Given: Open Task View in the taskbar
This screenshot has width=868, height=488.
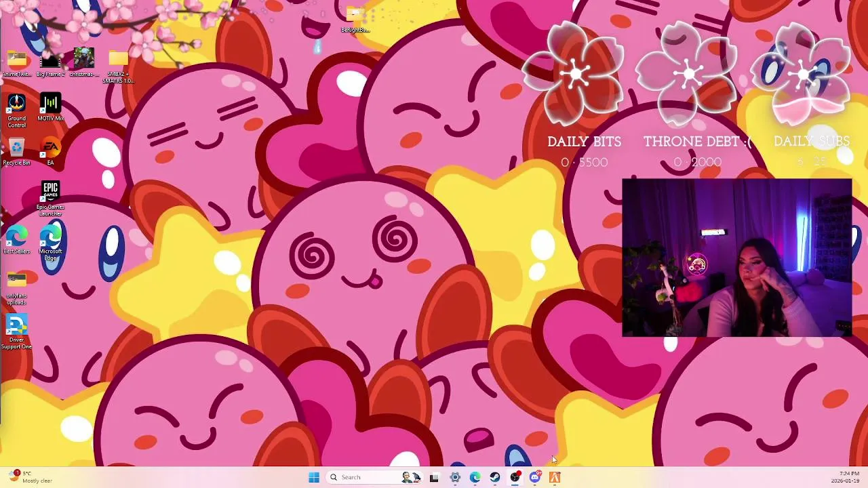Looking at the screenshot, I should click(434, 477).
